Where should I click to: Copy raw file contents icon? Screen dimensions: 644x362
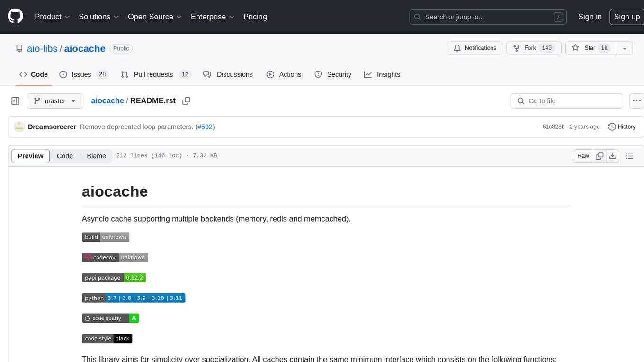(599, 156)
